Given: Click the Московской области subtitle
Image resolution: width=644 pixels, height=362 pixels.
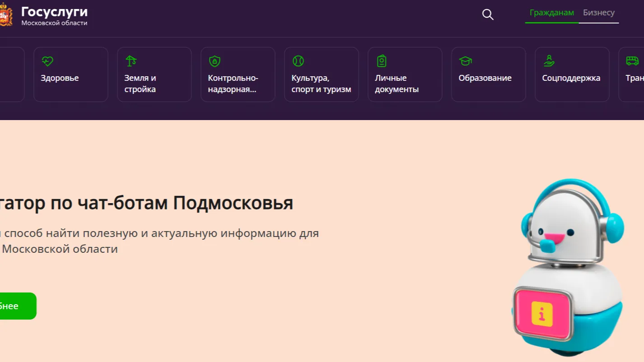Looking at the screenshot, I should [x=54, y=23].
